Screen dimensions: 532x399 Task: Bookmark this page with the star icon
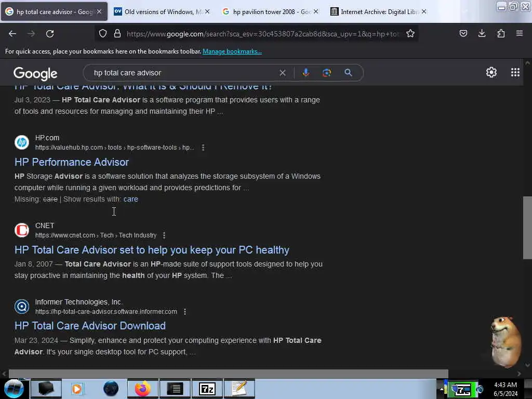coord(410,33)
